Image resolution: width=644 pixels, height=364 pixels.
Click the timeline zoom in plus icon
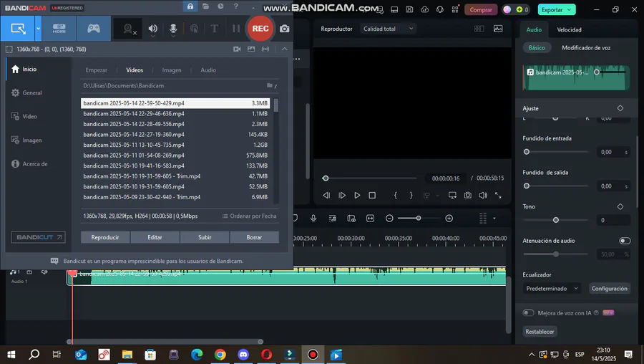[x=449, y=219]
